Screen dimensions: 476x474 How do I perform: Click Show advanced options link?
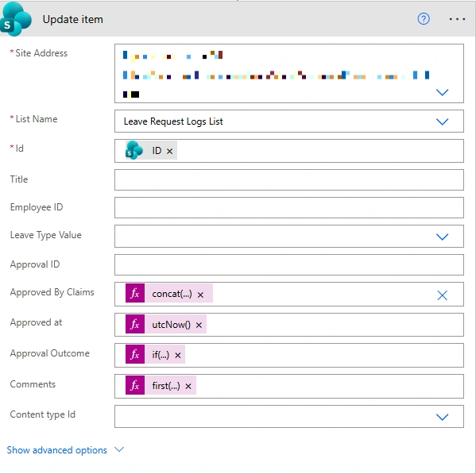pyautogui.click(x=56, y=450)
